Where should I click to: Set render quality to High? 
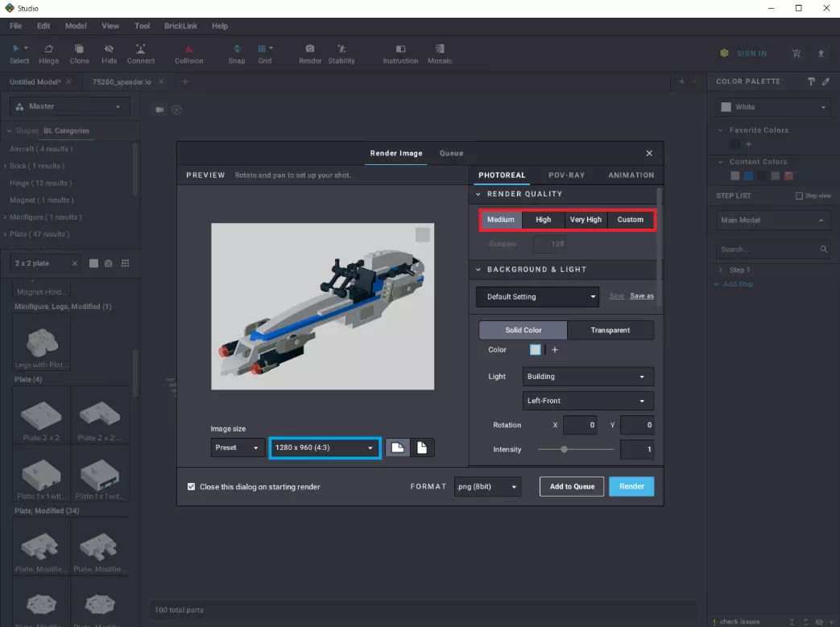coord(543,220)
